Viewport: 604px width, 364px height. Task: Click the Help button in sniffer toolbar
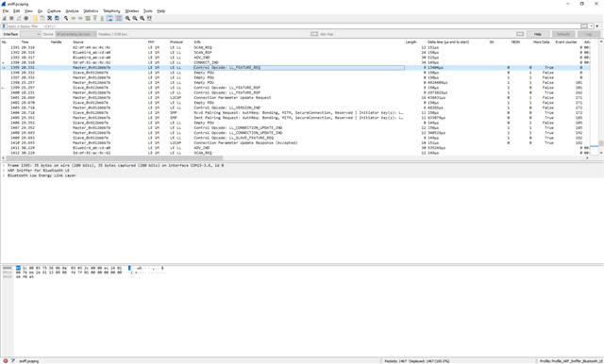(x=538, y=34)
